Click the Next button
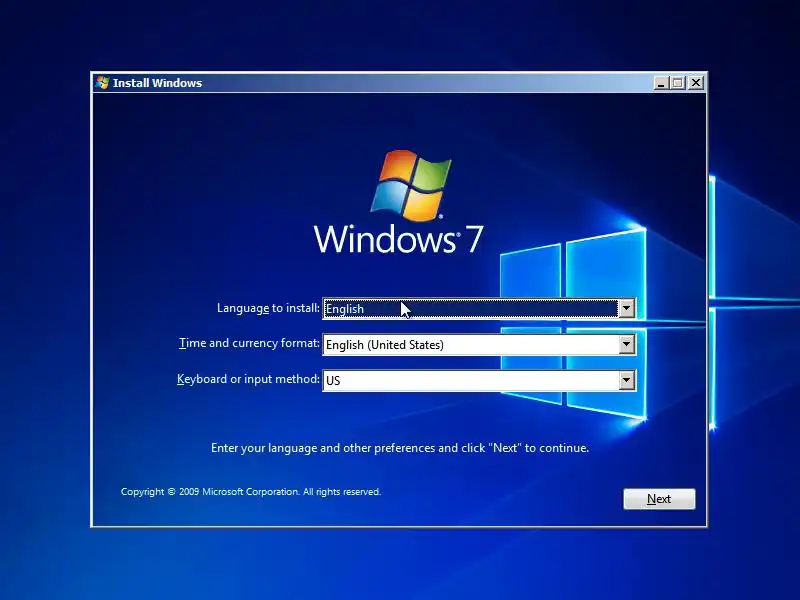Viewport: 800px width, 600px height. coord(659,498)
